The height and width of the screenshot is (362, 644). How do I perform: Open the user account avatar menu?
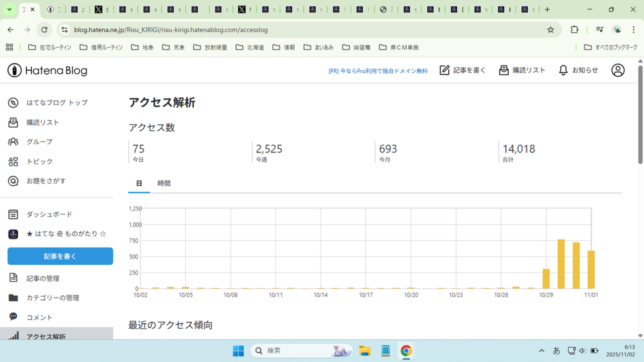(618, 70)
